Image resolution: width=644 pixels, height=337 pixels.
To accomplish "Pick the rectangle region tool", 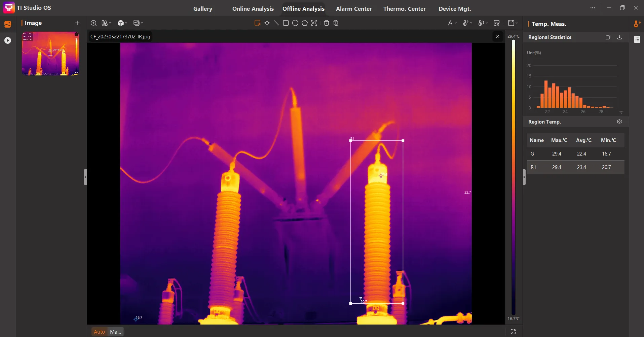I will pyautogui.click(x=286, y=23).
